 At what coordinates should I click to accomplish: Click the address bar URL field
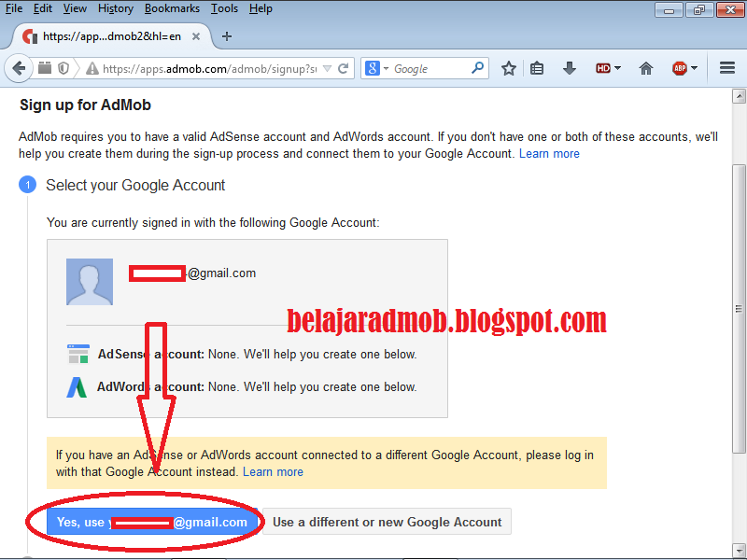click(209, 69)
